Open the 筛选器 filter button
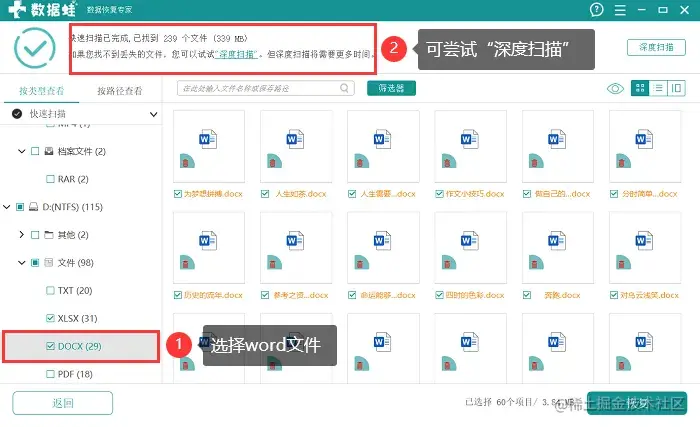This screenshot has width=700, height=427. pyautogui.click(x=391, y=88)
